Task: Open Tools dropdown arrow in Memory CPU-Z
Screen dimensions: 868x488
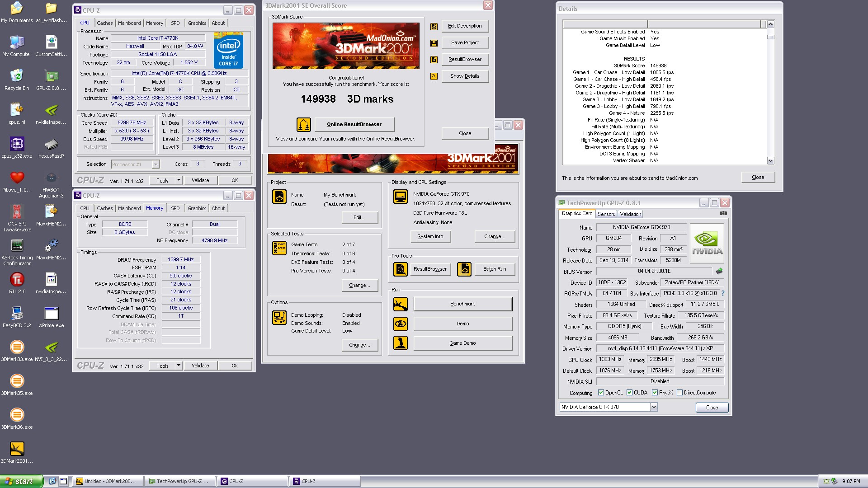Action: click(179, 366)
